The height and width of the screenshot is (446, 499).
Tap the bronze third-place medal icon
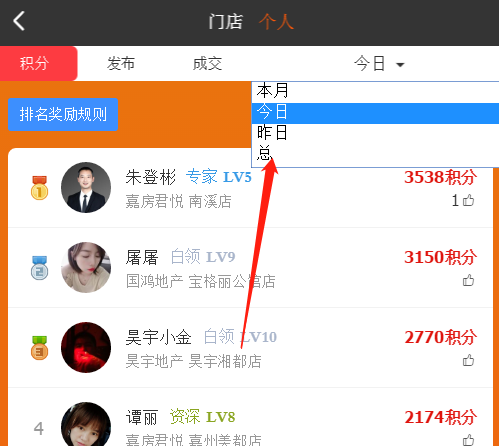[x=39, y=348]
